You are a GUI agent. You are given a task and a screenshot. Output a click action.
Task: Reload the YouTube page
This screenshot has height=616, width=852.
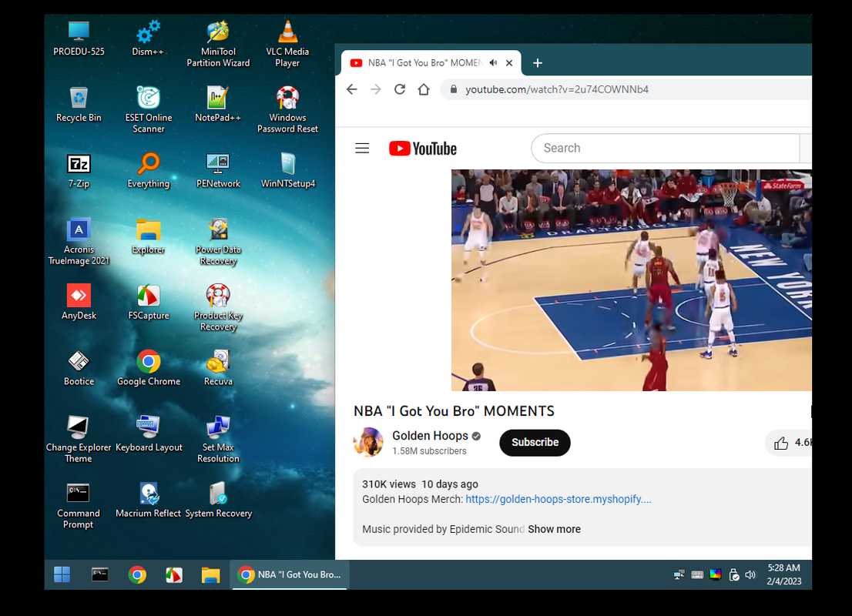coord(399,89)
